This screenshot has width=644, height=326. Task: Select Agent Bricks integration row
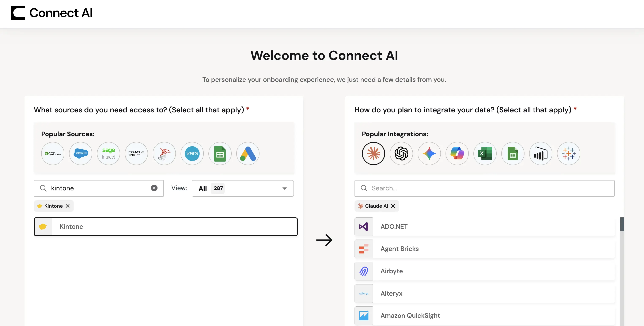coord(485,249)
